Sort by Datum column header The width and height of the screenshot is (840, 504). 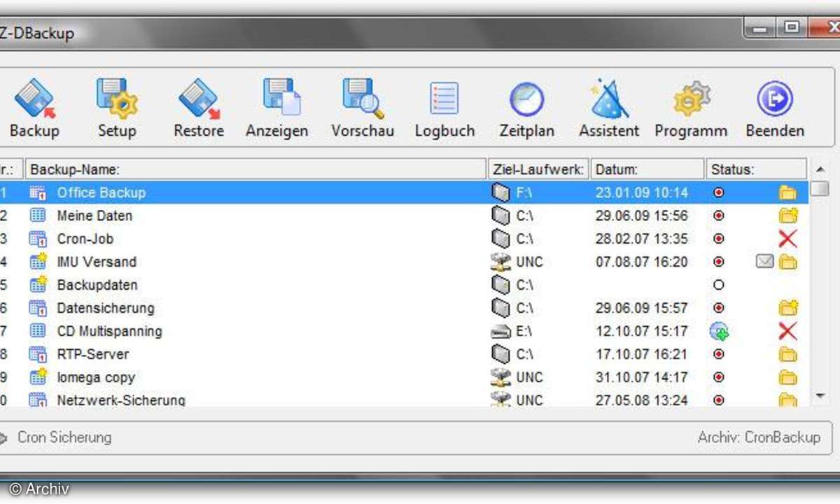point(647,169)
